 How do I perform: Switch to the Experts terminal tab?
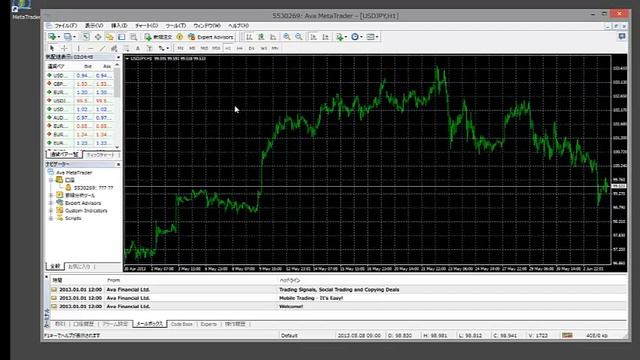tap(209, 324)
